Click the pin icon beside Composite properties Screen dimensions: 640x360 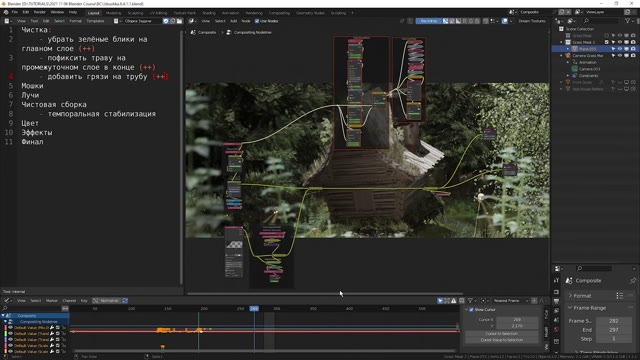633,281
